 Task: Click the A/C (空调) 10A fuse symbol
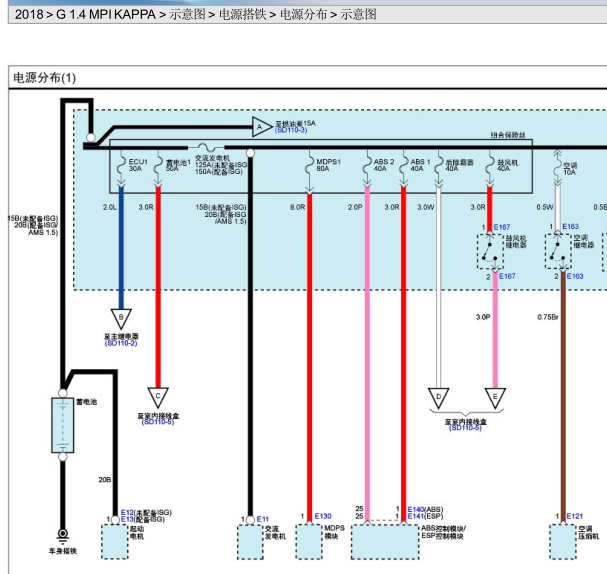557,167
